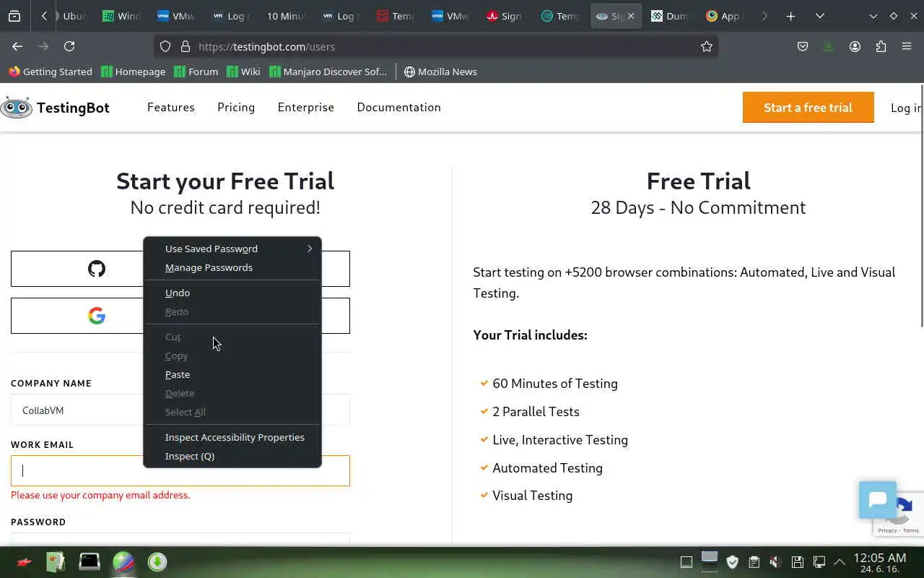Screen dimensions: 924x578
Task: Choose Inspect Accessibility Properties
Action: [x=232, y=437]
